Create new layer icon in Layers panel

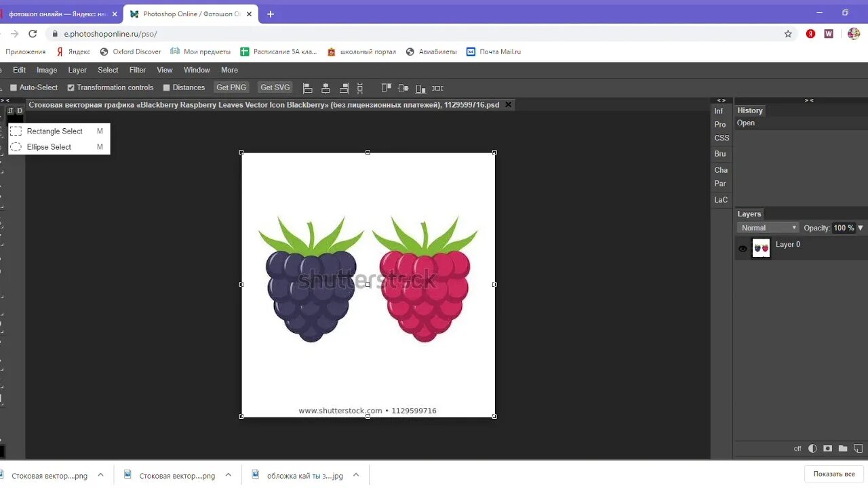(858, 449)
